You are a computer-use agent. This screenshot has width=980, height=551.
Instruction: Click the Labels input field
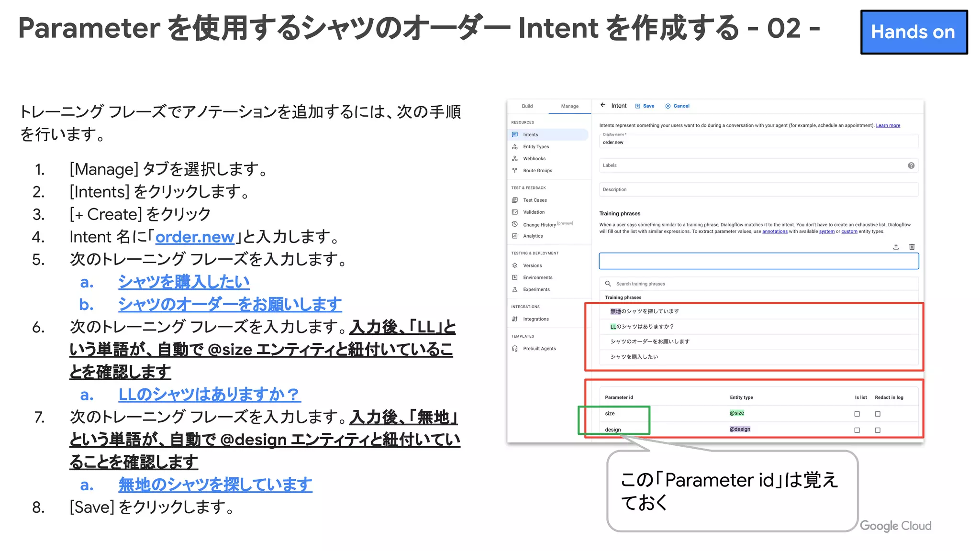[759, 165]
